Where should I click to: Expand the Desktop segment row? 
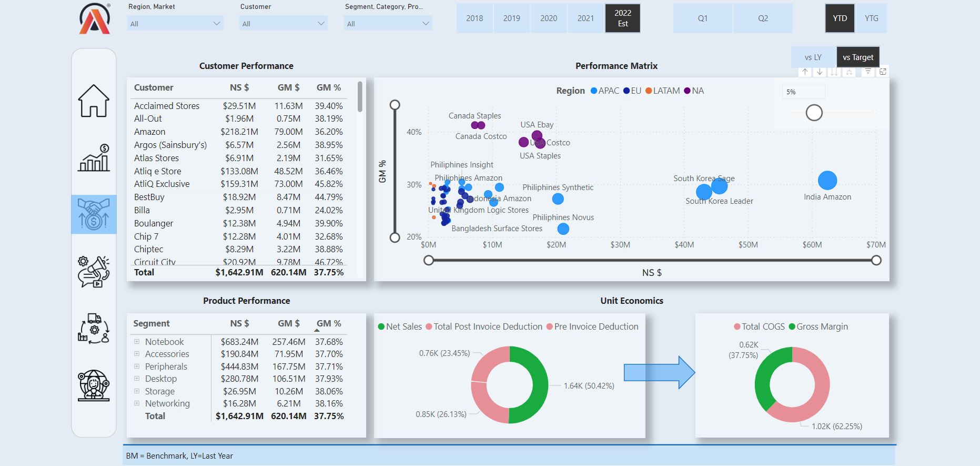137,379
